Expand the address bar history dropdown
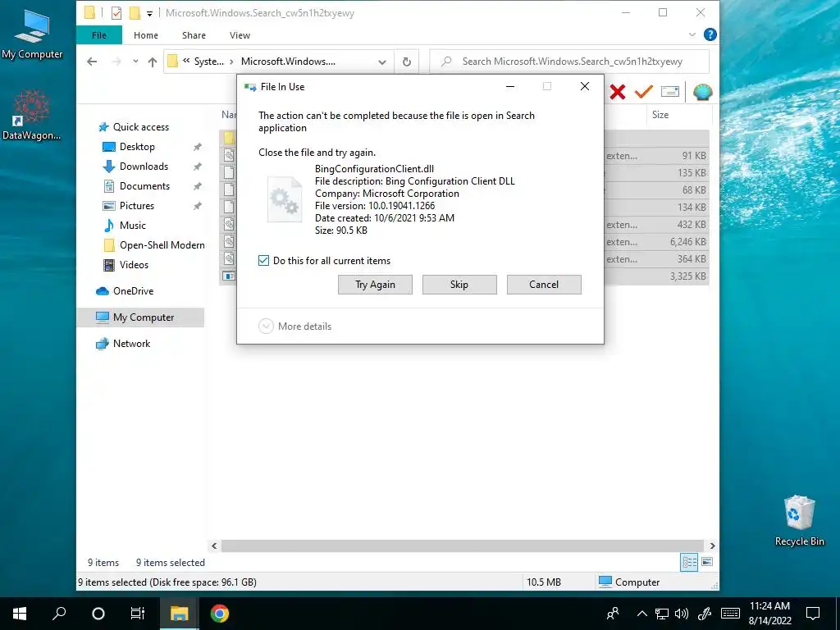 pyautogui.click(x=382, y=62)
